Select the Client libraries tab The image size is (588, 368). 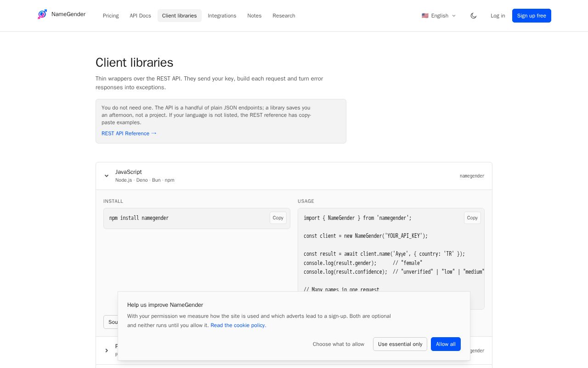180,16
